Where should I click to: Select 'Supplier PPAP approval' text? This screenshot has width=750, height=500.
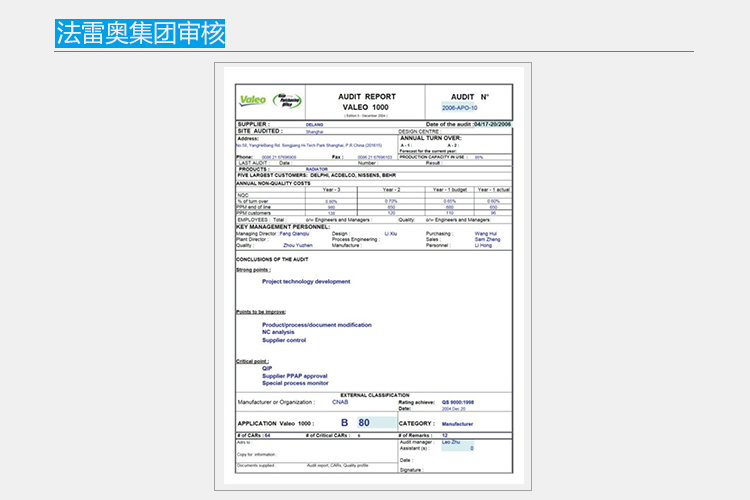pos(295,376)
